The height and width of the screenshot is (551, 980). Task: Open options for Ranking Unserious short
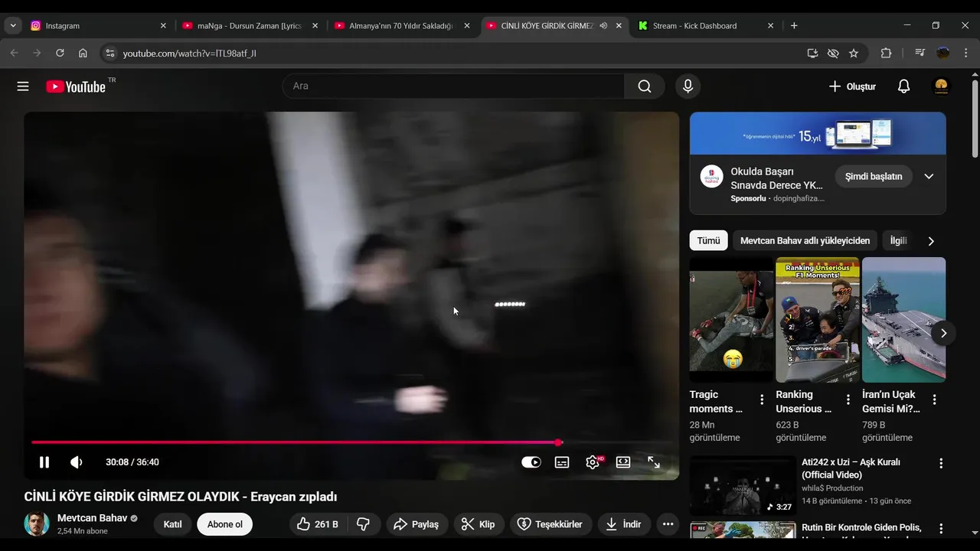click(848, 399)
